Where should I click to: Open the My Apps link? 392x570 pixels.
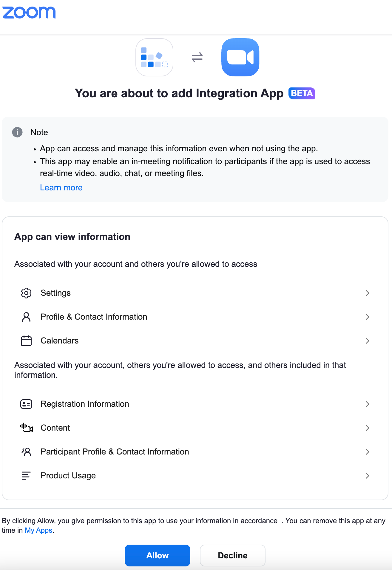coord(38,530)
